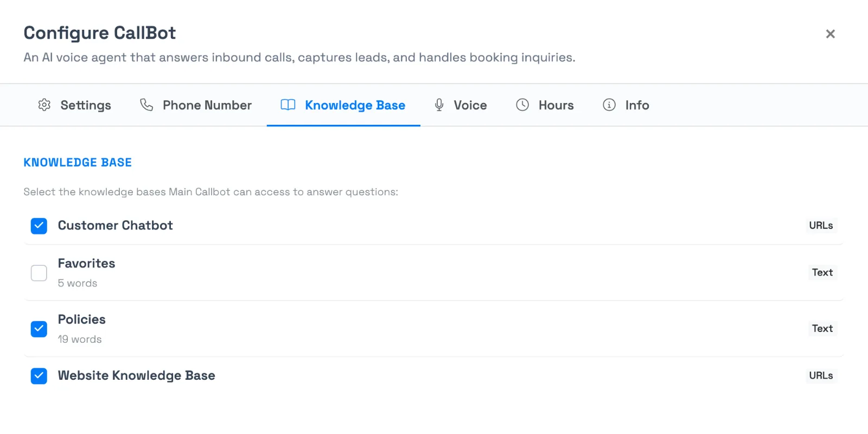Click the microphone icon for Voice
868x434 pixels.
click(x=439, y=105)
